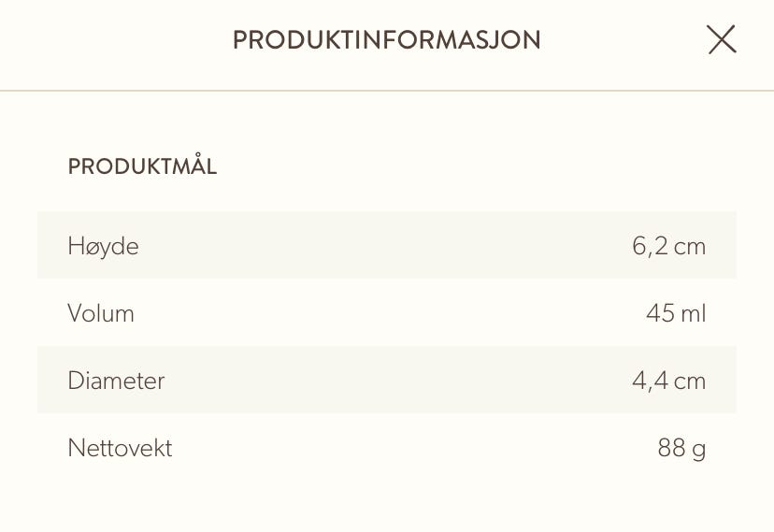Click the number 45 in Volum row
Viewport: 774px width, 532px height.
661,313
